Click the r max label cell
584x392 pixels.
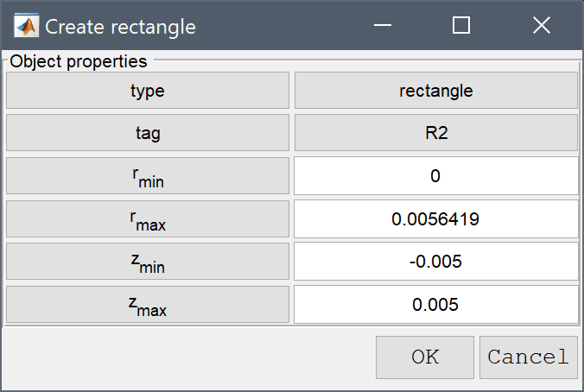(148, 219)
